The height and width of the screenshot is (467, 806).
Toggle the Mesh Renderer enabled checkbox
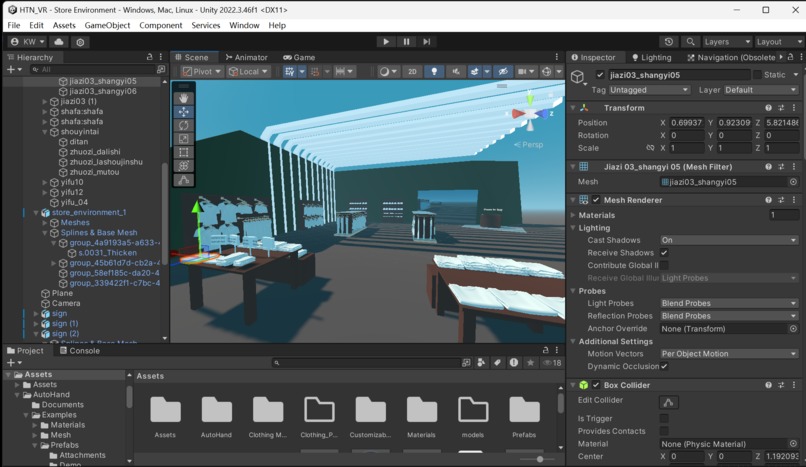pyautogui.click(x=596, y=200)
